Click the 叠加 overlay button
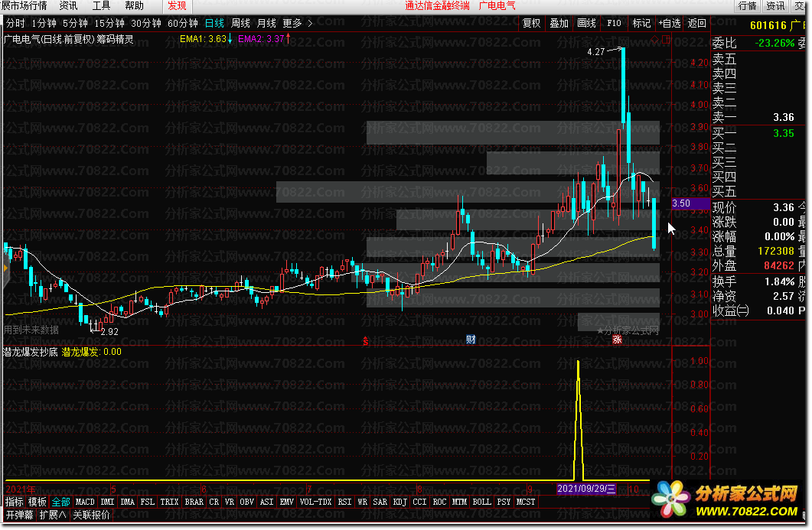This screenshot has width=812, height=530. pos(559,23)
